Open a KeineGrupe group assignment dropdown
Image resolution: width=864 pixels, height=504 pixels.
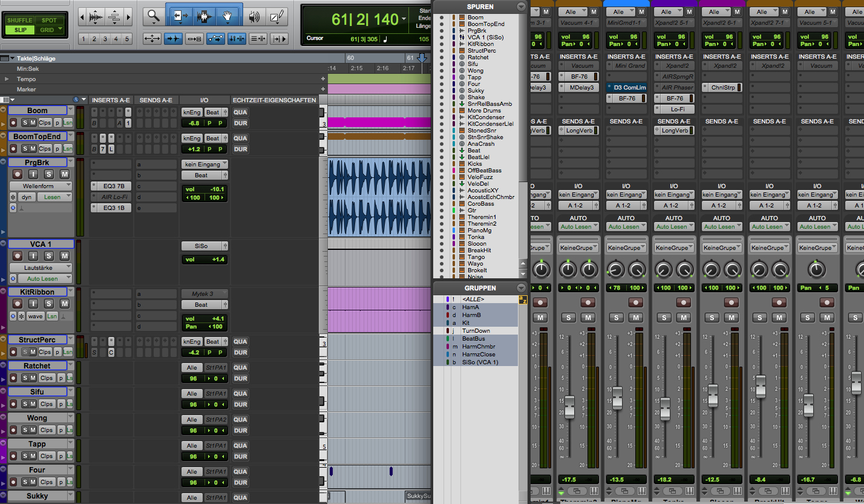578,247
